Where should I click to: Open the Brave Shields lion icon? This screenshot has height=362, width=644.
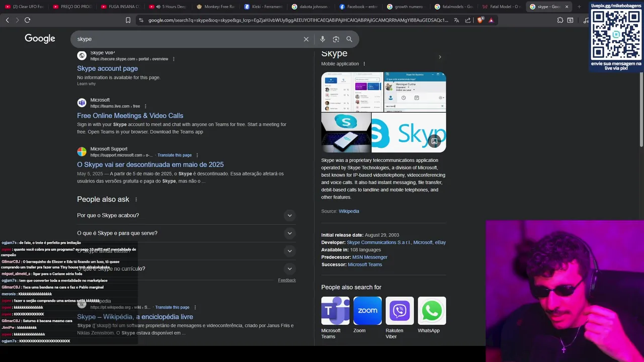point(480,20)
